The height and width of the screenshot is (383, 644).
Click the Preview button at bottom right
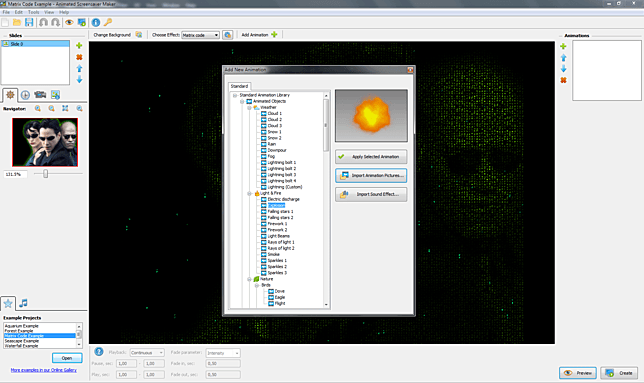578,373
